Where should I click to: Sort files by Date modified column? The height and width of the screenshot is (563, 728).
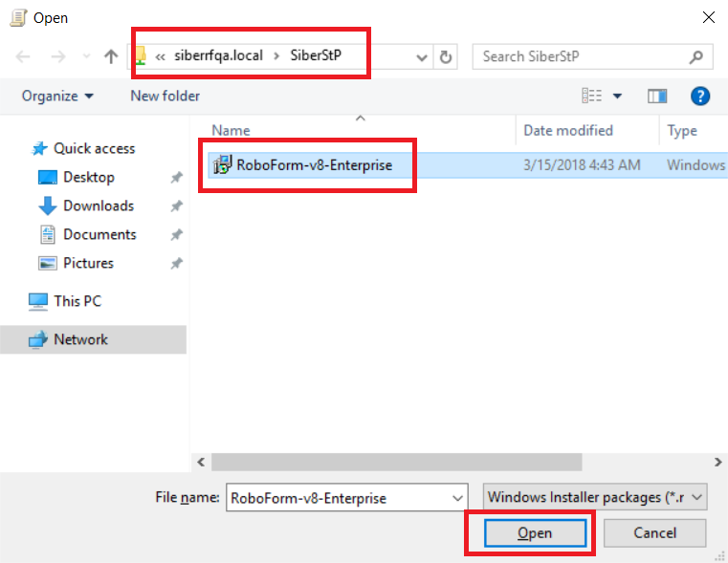pyautogui.click(x=568, y=131)
